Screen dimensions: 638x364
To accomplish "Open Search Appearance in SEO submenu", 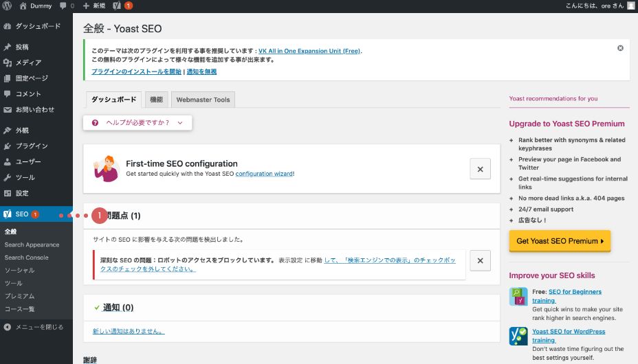I will click(32, 244).
